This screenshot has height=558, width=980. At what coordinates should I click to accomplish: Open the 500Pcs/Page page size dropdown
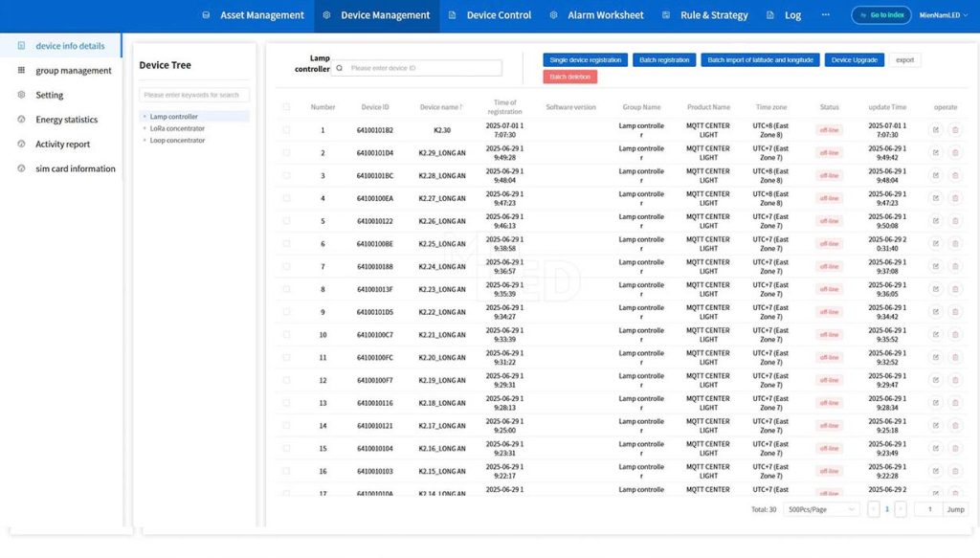[821, 509]
